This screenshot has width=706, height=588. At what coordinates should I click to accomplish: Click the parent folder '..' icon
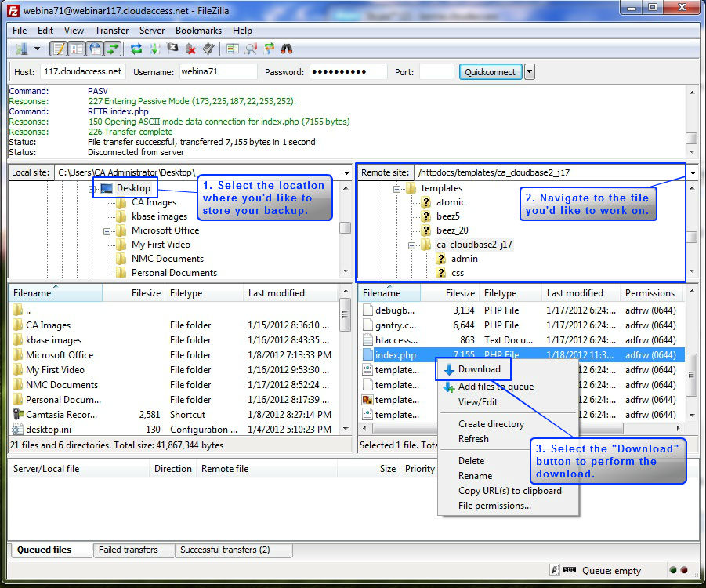pyautogui.click(x=17, y=310)
